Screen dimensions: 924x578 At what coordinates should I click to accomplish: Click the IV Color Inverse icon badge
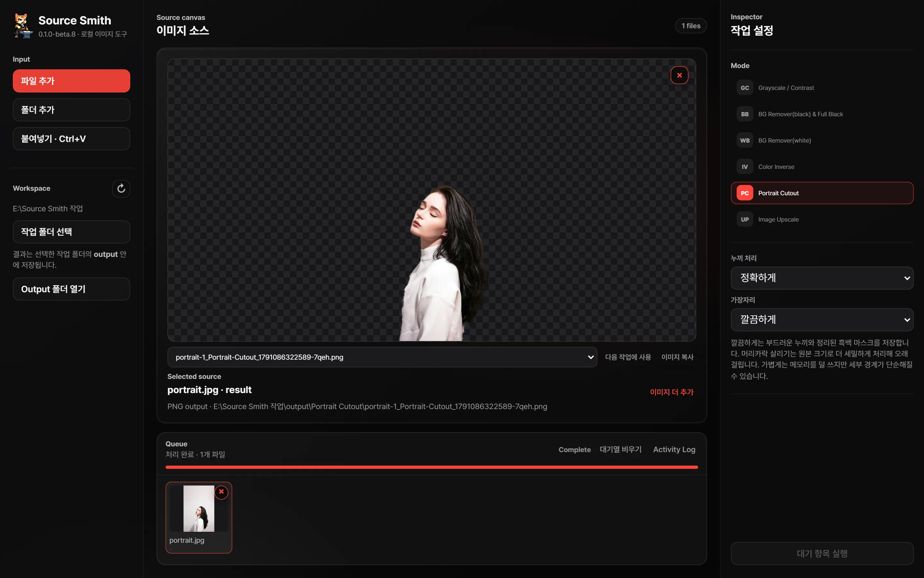coord(745,167)
